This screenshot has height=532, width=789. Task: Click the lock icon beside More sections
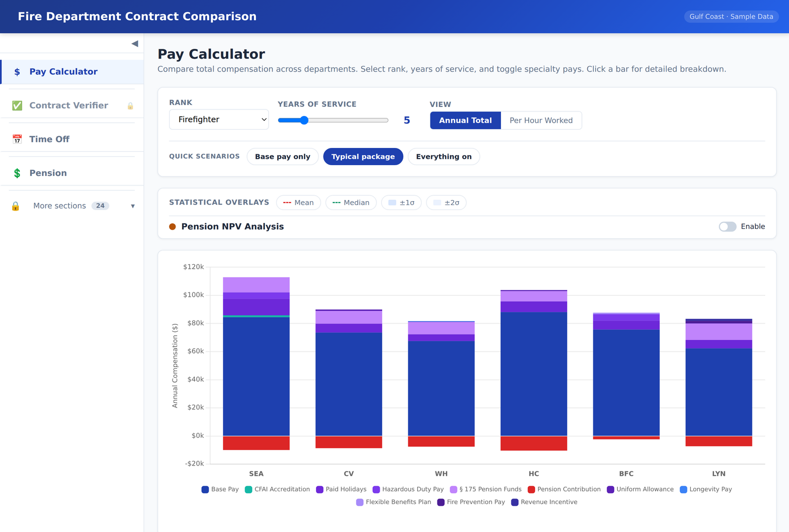[16, 206]
